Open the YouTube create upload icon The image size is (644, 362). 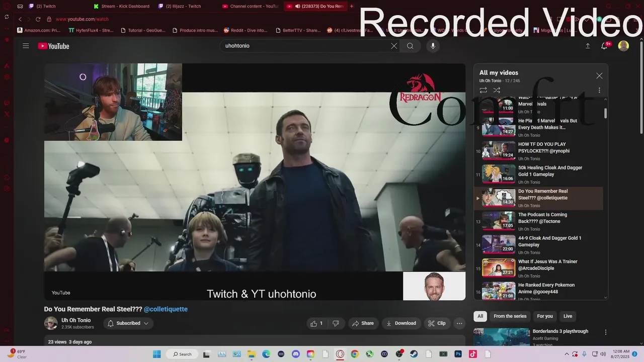[x=588, y=46]
